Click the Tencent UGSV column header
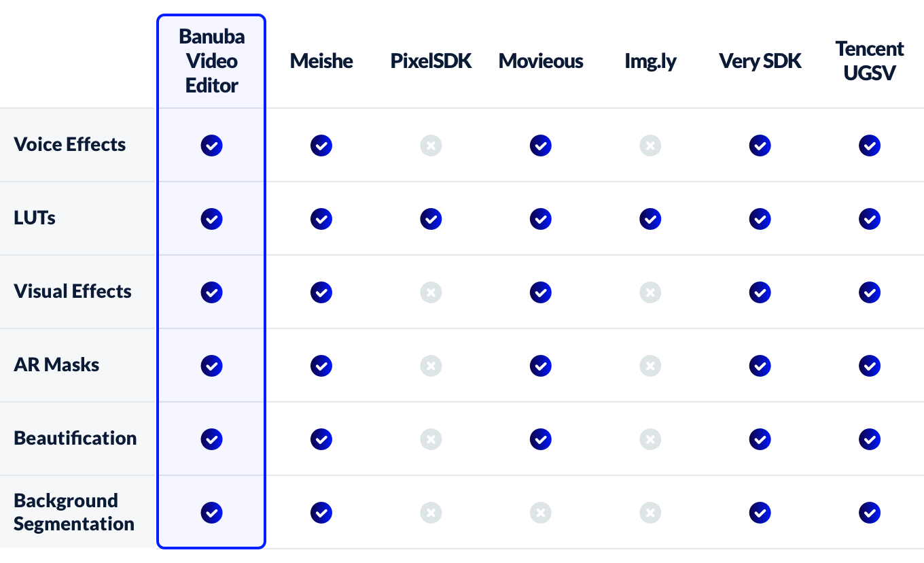Viewport: 924px width, 563px height. (x=870, y=61)
